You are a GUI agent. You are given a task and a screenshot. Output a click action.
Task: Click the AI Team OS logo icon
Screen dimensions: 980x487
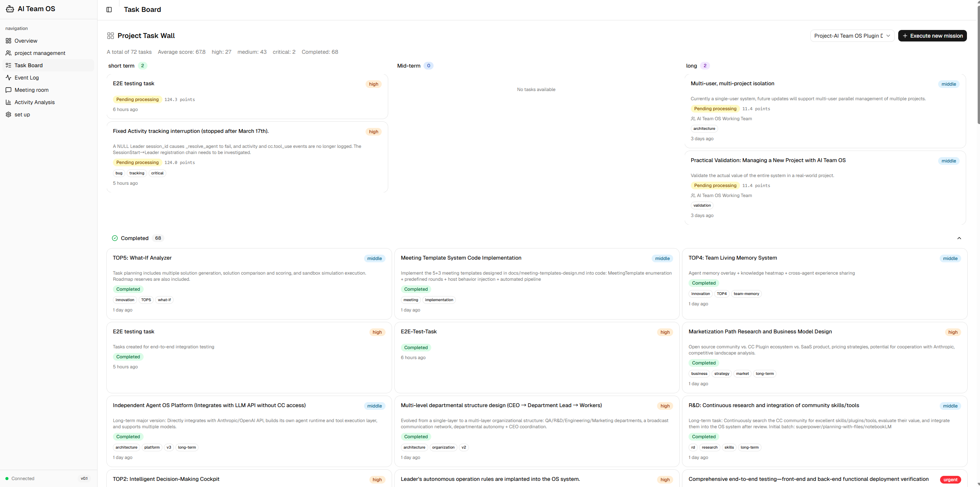(10, 8)
